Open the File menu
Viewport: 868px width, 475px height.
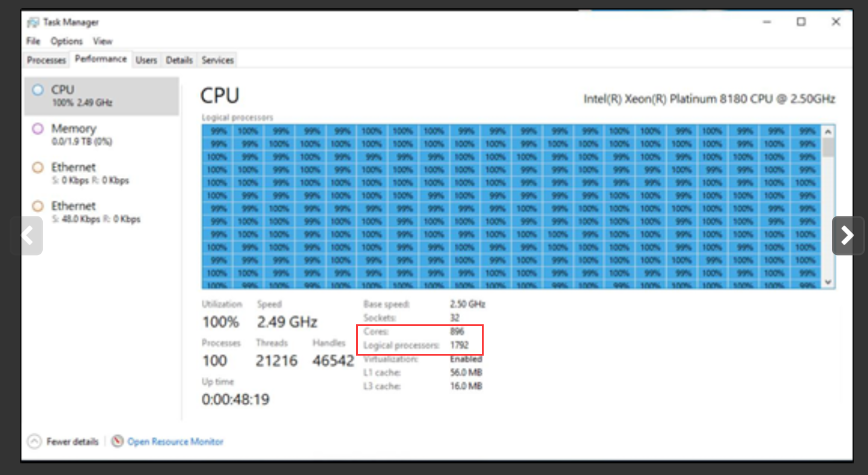coord(33,41)
